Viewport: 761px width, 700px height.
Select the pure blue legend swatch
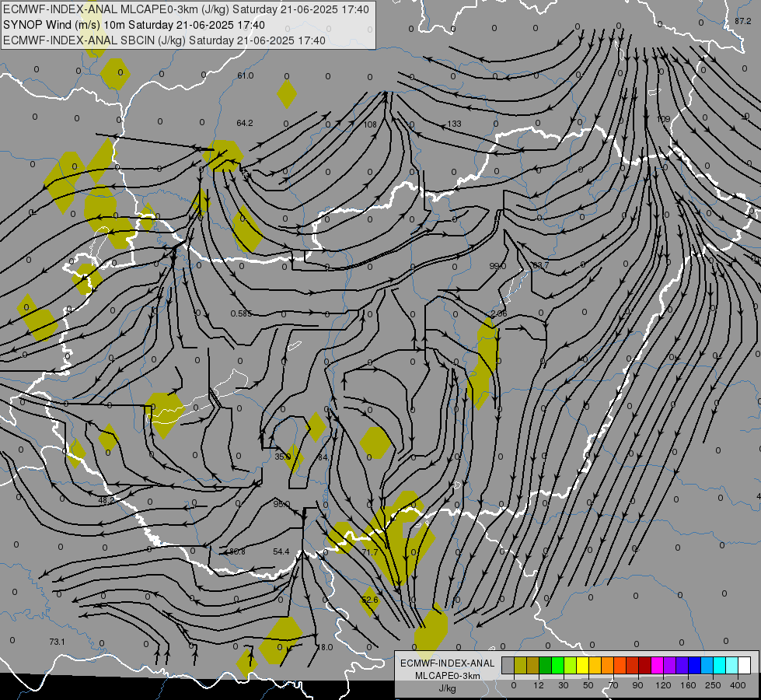point(694,665)
